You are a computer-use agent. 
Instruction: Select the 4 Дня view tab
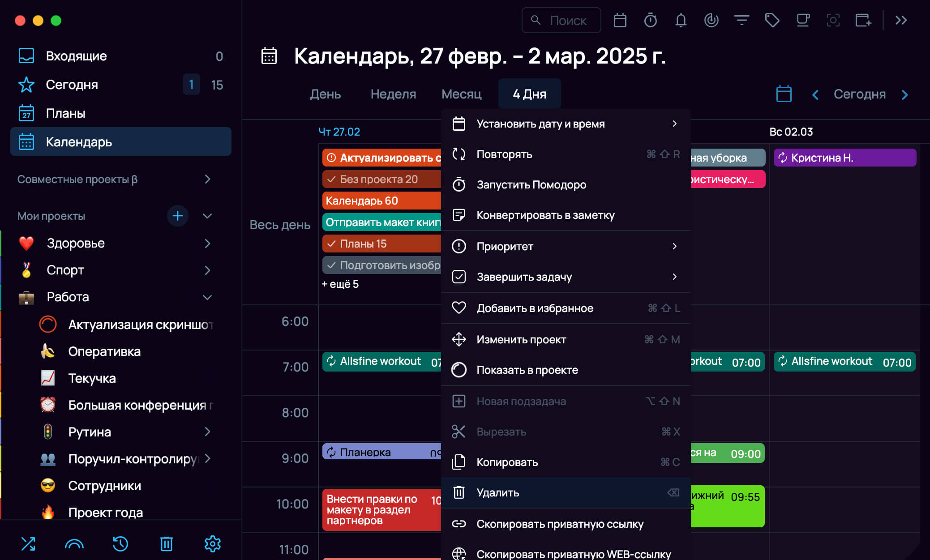point(529,94)
